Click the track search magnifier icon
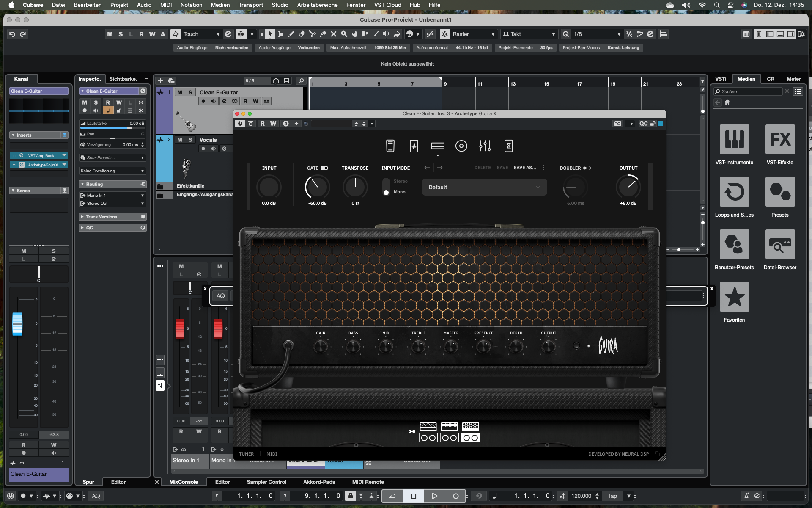812x508 pixels. (x=301, y=80)
